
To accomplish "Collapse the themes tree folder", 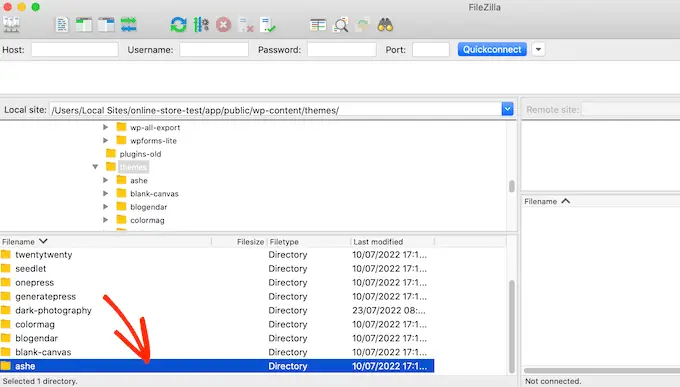I will [95, 167].
